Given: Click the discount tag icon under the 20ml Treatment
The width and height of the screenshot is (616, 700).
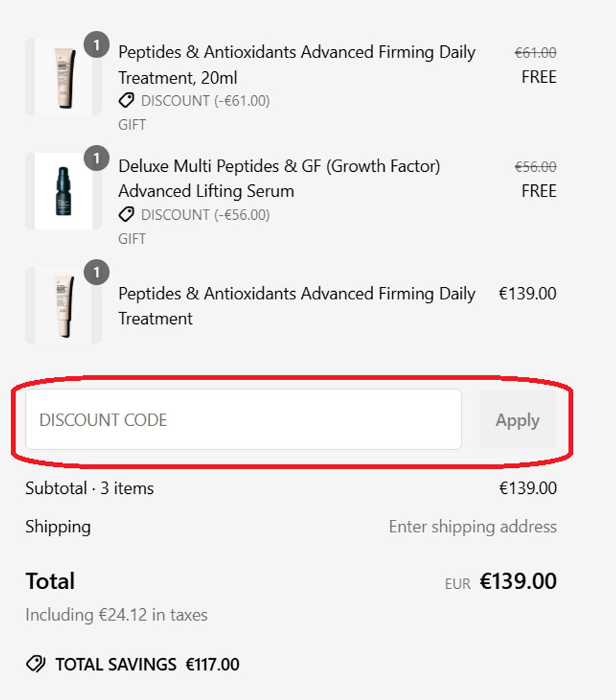Looking at the screenshot, I should click(x=127, y=101).
